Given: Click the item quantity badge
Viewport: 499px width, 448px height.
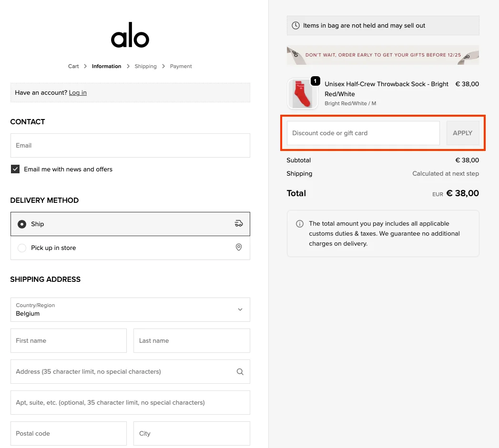Looking at the screenshot, I should coord(315,81).
